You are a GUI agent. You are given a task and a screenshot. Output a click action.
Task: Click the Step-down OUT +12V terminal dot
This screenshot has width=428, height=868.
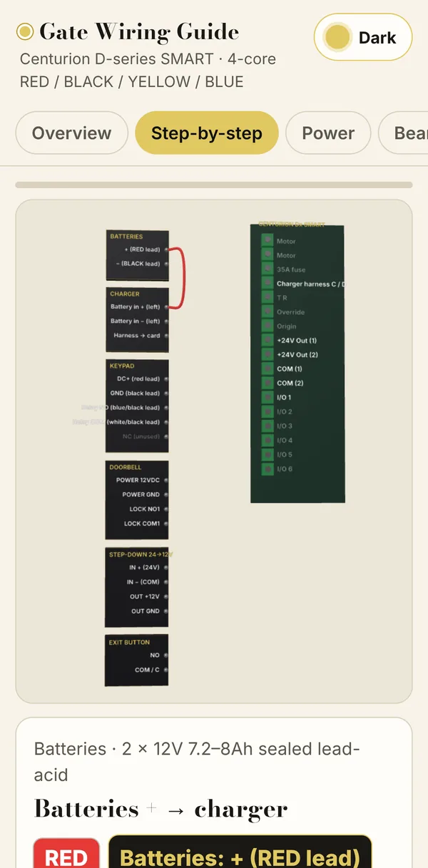166,596
